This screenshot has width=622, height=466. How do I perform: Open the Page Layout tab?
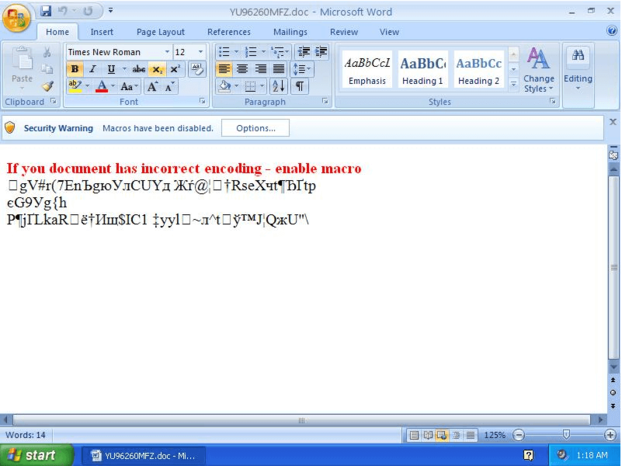160,32
